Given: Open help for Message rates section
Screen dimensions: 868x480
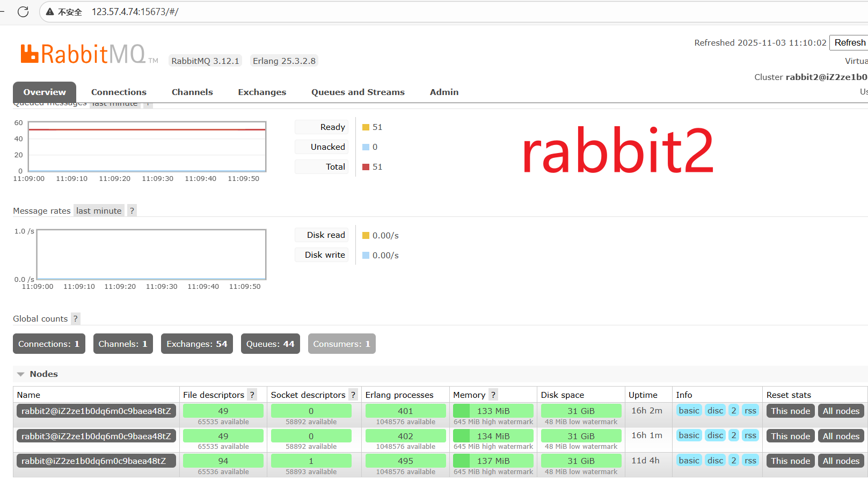Looking at the screenshot, I should tap(132, 210).
